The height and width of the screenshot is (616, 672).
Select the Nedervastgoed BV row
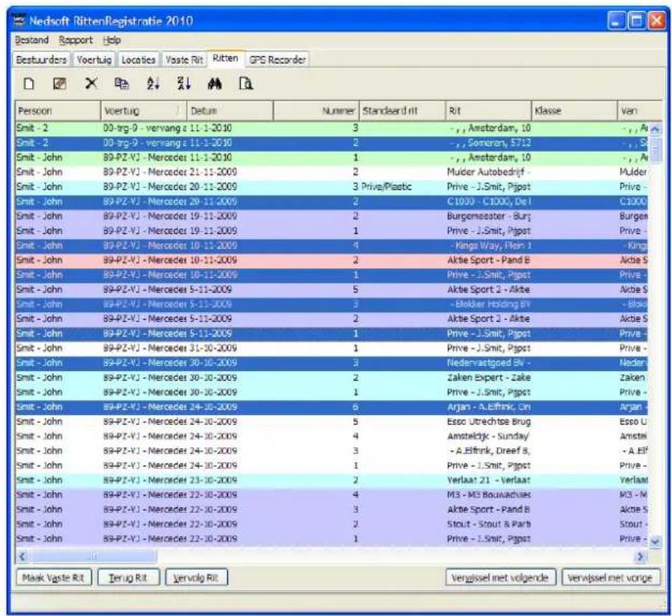click(332, 363)
